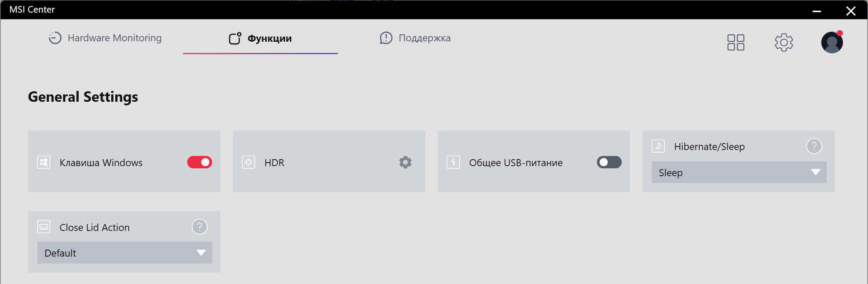The width and height of the screenshot is (868, 284).
Task: Click the Hibernate/Sleep moon icon
Action: coord(658,146)
